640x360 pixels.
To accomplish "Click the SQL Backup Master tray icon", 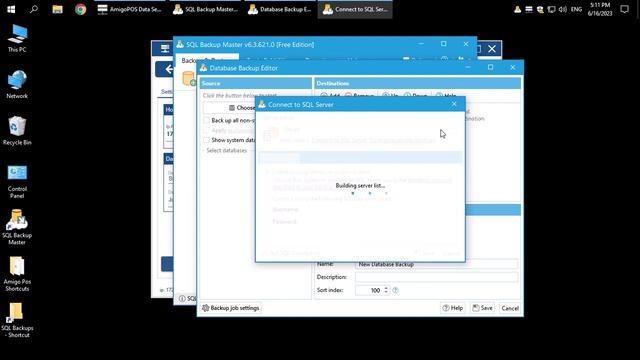I will (518, 9).
